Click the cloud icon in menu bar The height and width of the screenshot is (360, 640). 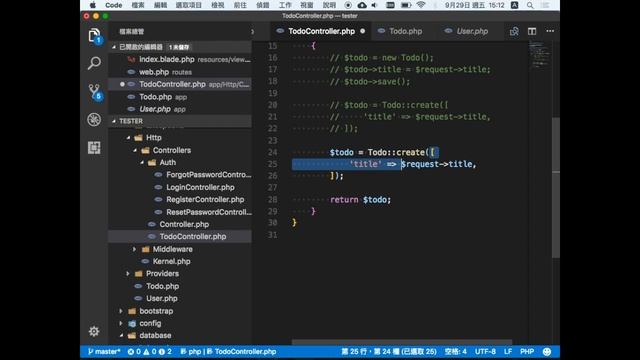point(362,5)
